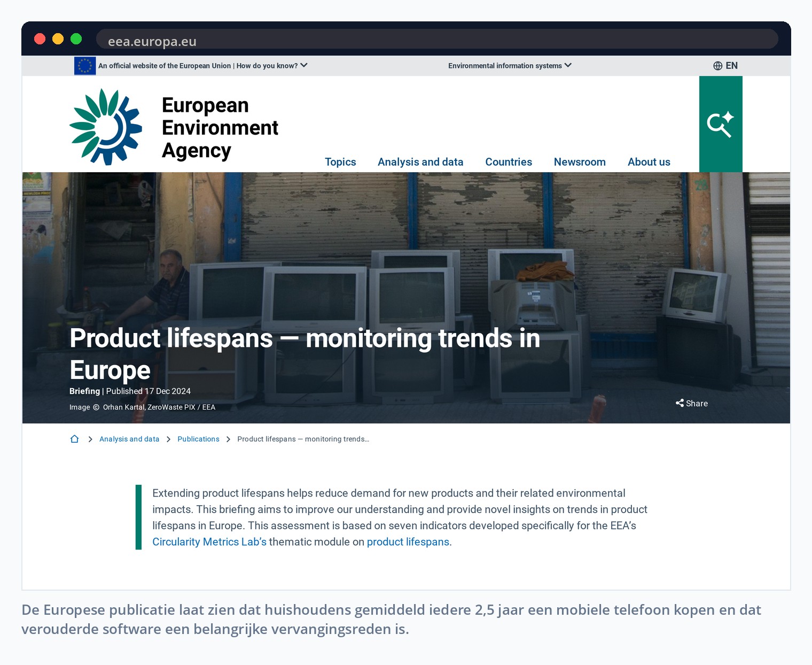Screen dimensions: 812x665
Task: Open the Countries menu
Action: coord(509,162)
